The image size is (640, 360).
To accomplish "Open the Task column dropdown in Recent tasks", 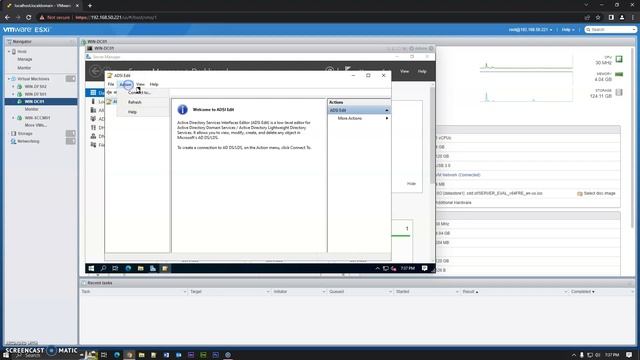I will [x=184, y=292].
